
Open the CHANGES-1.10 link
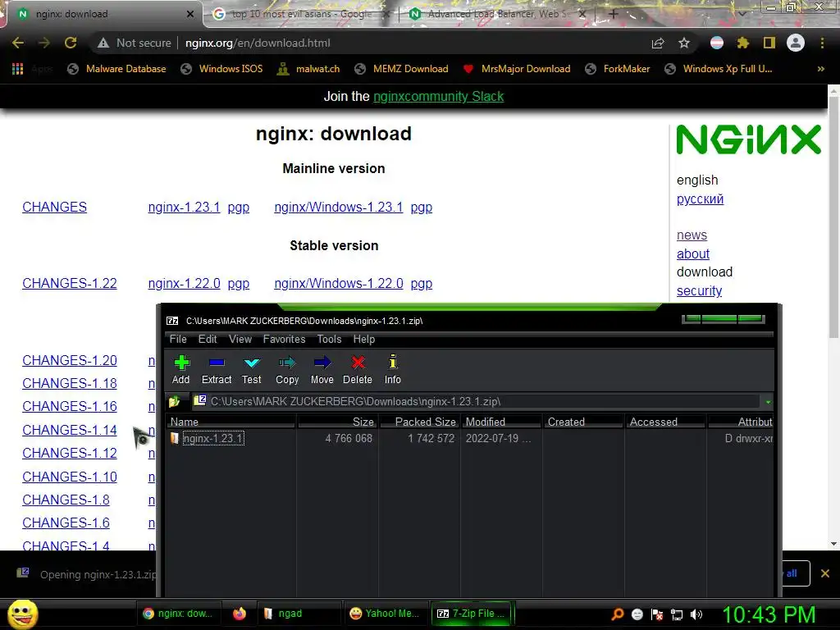point(70,477)
